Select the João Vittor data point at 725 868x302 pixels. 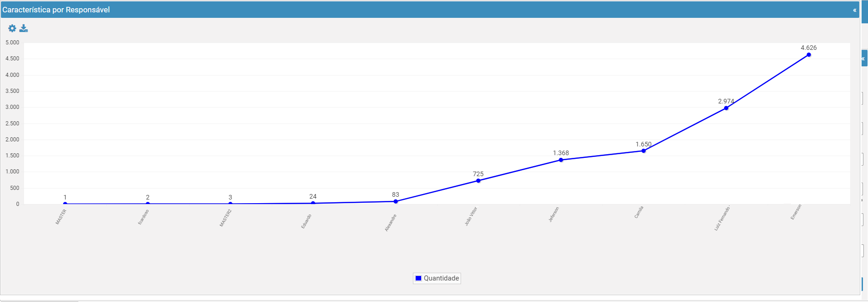[478, 181]
